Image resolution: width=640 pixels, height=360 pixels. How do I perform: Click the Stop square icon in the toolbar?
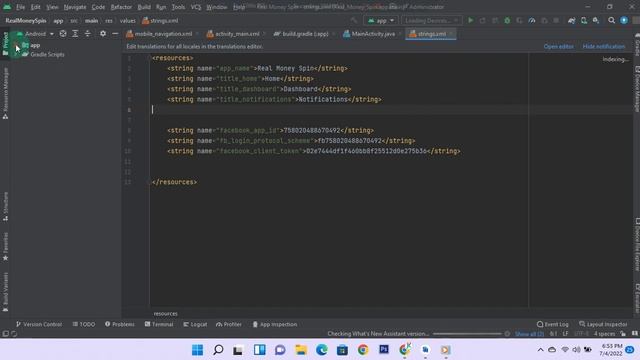[x=556, y=20]
